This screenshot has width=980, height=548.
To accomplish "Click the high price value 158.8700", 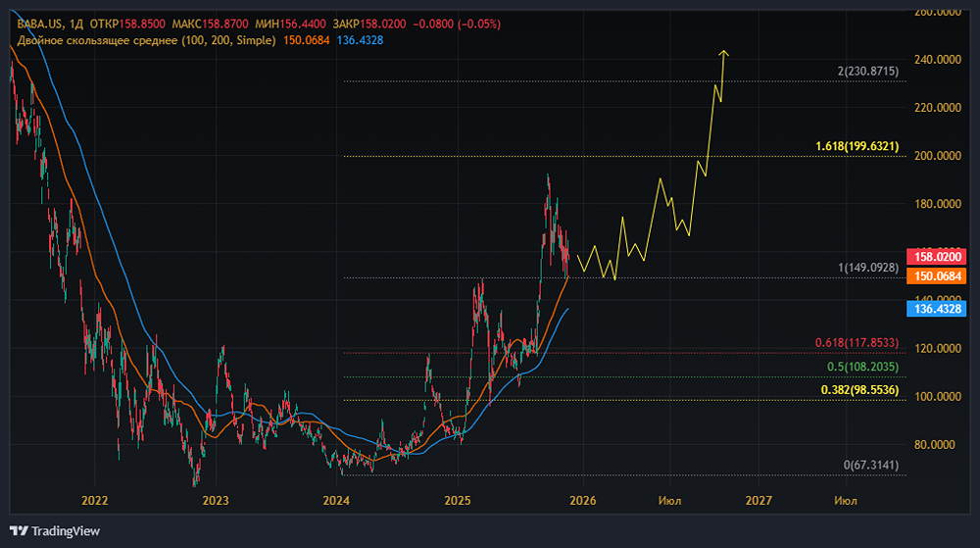I will [225, 25].
